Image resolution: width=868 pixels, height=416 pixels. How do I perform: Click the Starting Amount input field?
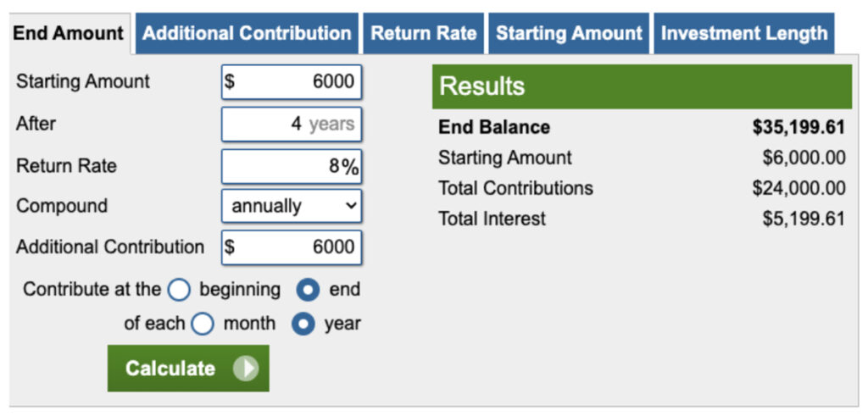click(292, 82)
